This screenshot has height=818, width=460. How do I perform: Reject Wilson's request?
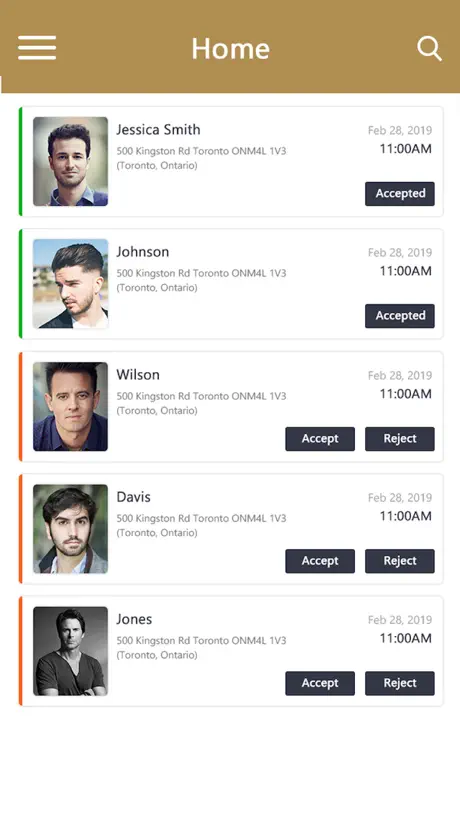[x=400, y=439]
